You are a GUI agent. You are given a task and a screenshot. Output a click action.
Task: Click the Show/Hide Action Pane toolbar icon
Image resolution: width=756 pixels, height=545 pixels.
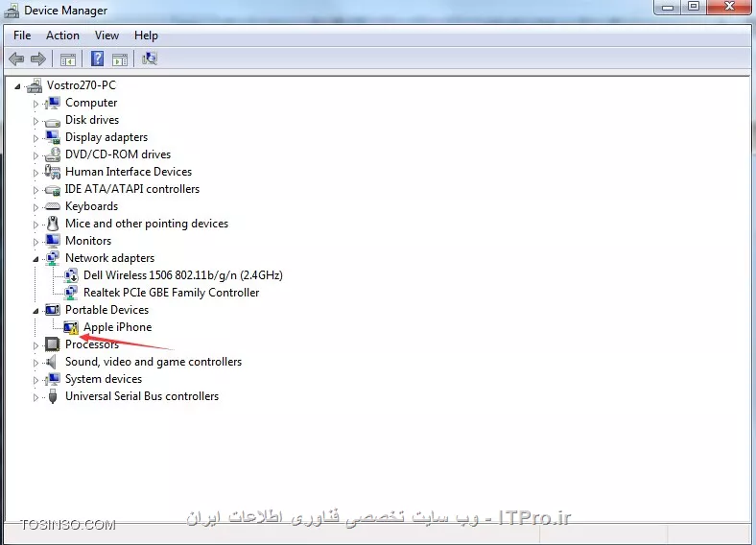120,59
